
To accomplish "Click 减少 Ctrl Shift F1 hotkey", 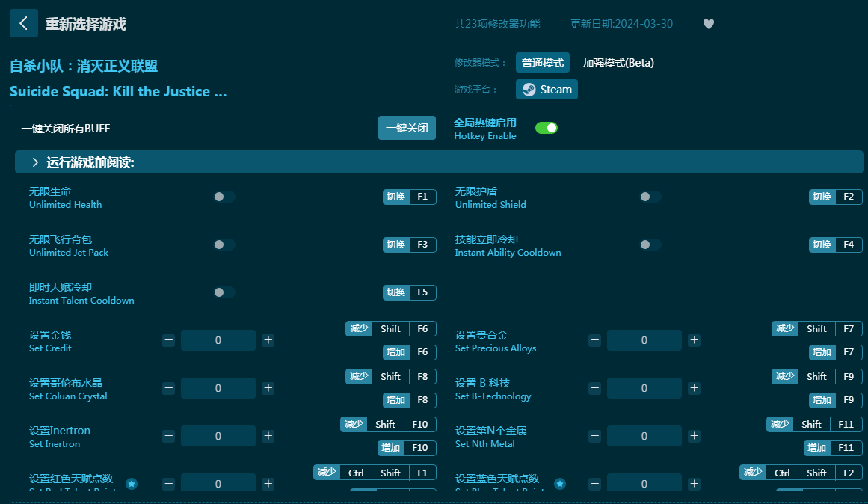I will pyautogui.click(x=375, y=473).
